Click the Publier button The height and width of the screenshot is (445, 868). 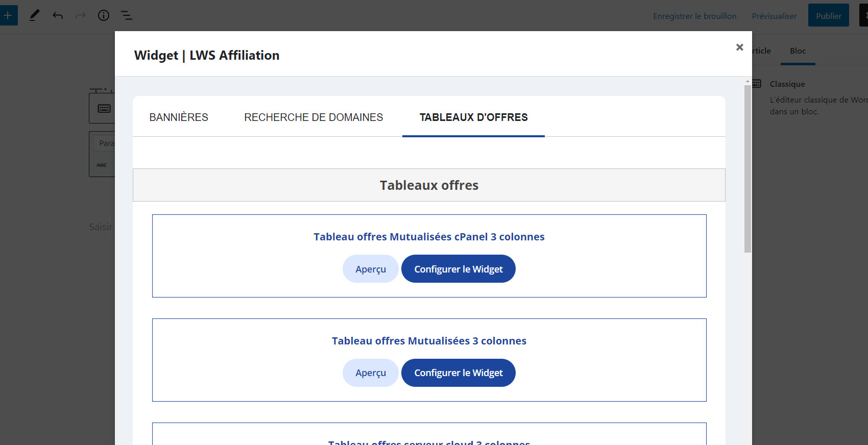click(x=828, y=15)
